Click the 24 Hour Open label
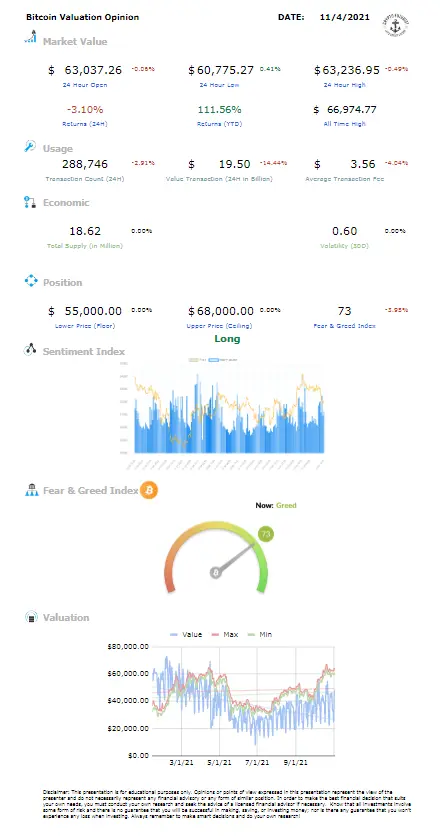Image resolution: width=440 pixels, height=837 pixels. point(85,85)
